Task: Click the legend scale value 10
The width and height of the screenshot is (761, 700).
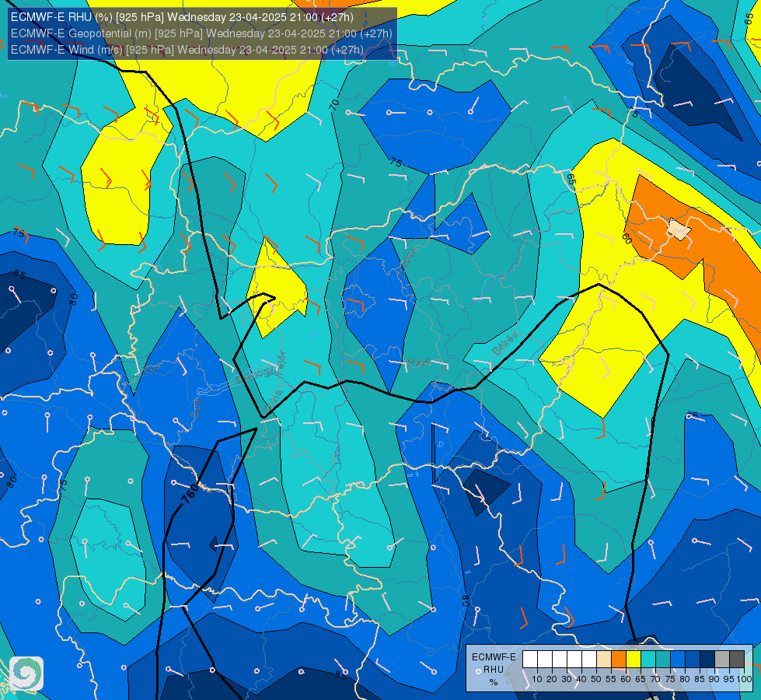Action: pos(537,679)
